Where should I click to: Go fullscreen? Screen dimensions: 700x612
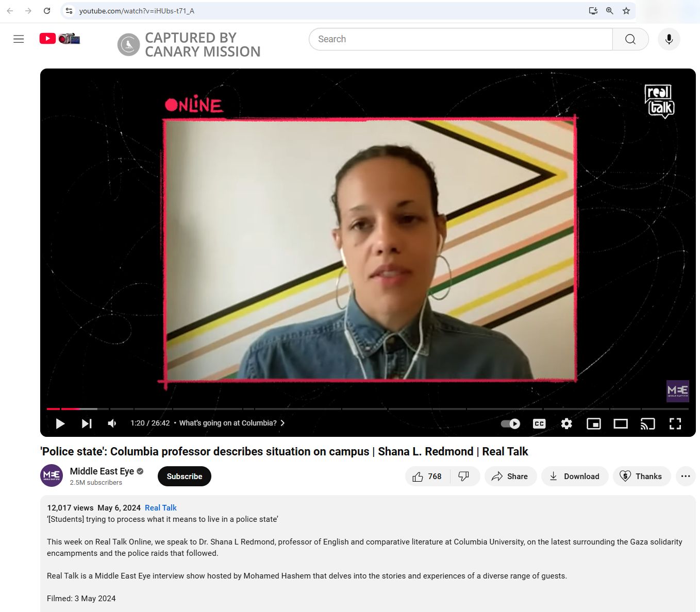coord(675,423)
